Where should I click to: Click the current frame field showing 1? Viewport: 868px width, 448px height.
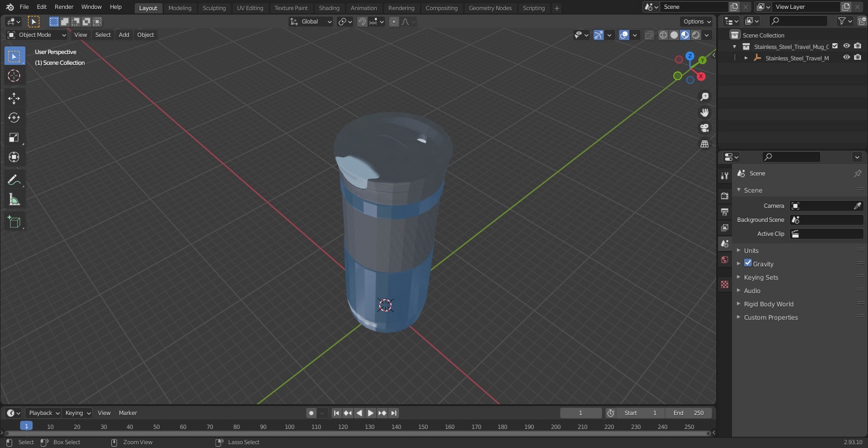tap(580, 413)
